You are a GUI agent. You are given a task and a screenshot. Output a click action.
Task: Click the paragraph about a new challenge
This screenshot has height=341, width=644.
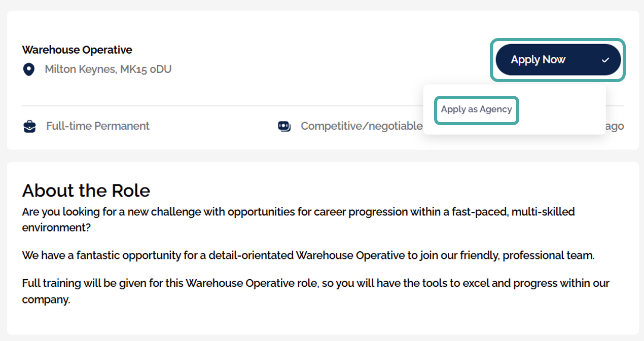pos(298,219)
